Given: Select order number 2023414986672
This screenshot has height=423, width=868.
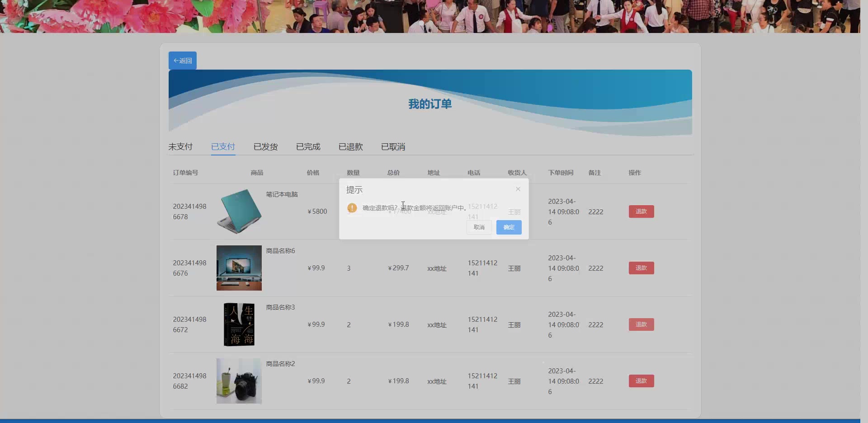Looking at the screenshot, I should [189, 324].
